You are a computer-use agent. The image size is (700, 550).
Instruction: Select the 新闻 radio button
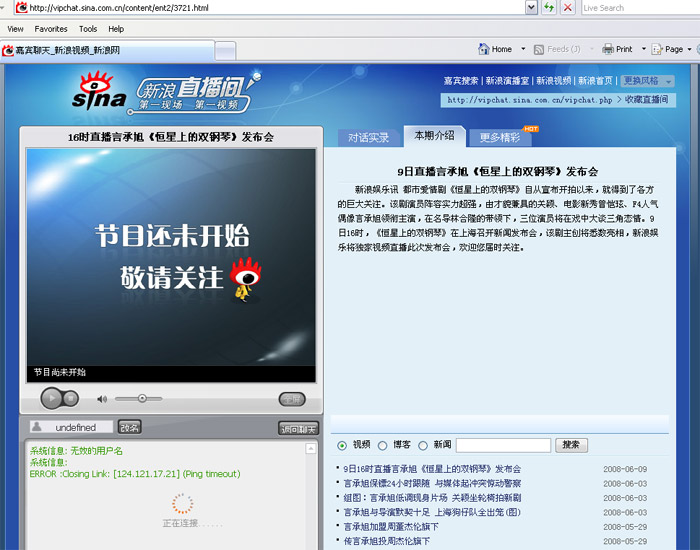[423, 446]
